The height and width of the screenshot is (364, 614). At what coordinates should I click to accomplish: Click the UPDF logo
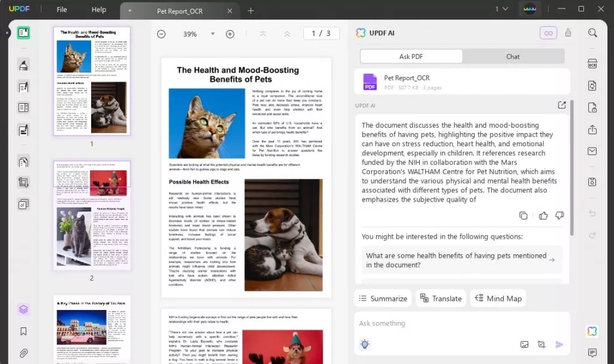(19, 8)
